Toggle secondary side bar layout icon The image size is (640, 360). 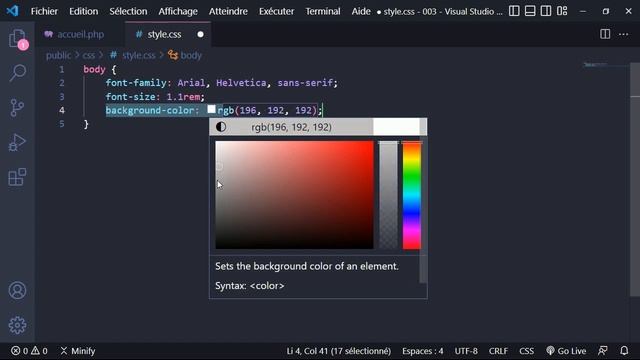[546, 11]
